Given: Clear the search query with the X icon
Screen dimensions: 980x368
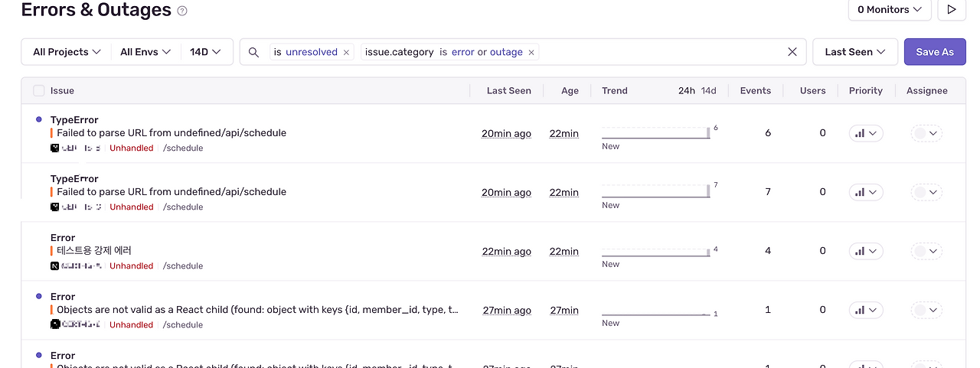Looking at the screenshot, I should (792, 52).
